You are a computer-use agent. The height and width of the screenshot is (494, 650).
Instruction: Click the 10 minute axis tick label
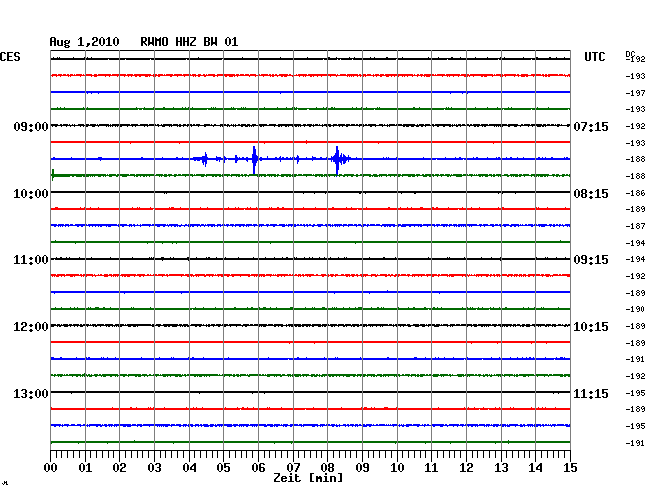[x=397, y=468]
